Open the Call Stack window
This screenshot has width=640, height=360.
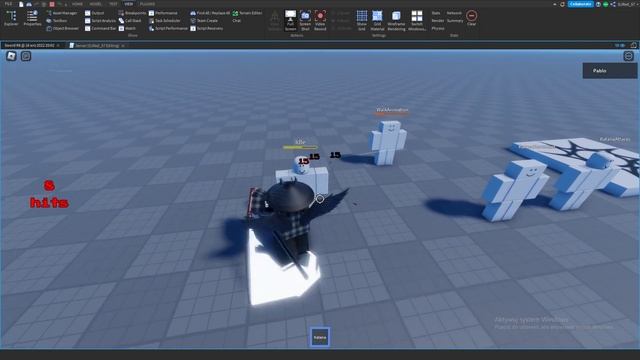point(130,20)
